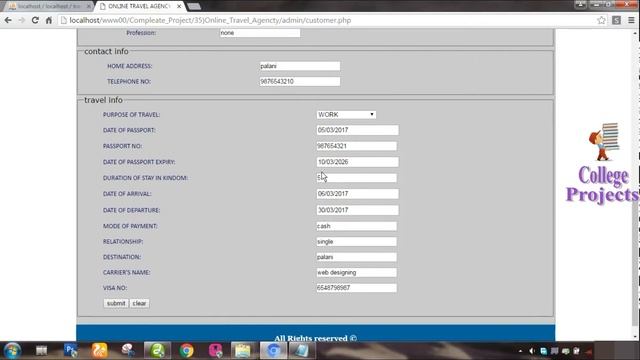The height and width of the screenshot is (360, 640).
Task: Edit the Home Address field
Action: click(x=300, y=66)
